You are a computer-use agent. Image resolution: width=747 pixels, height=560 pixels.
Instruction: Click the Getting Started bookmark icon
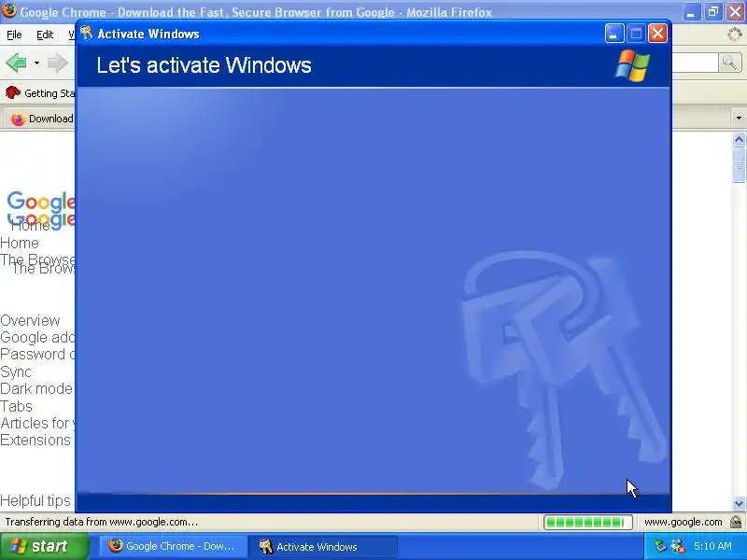[x=13, y=92]
